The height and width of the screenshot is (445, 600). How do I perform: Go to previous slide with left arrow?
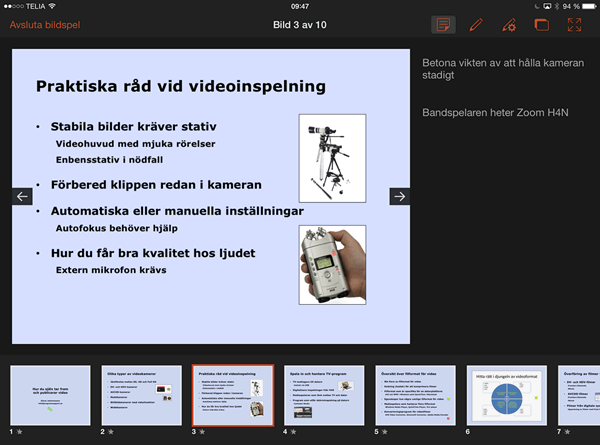pyautogui.click(x=23, y=197)
